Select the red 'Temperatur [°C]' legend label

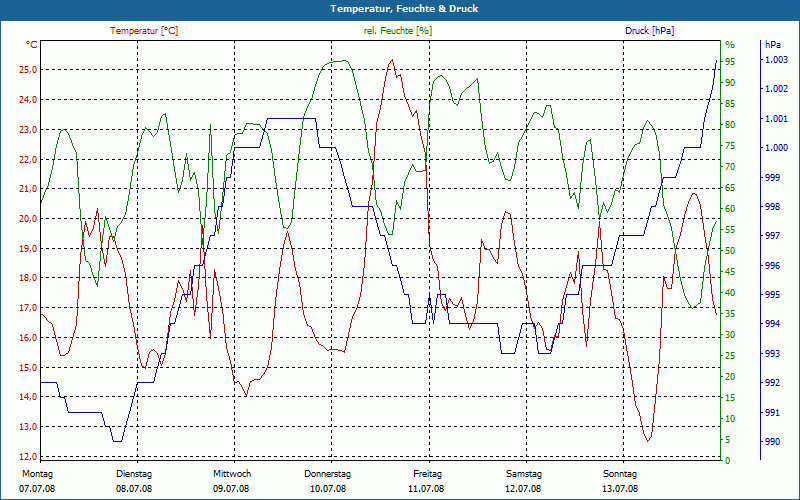pos(144,31)
